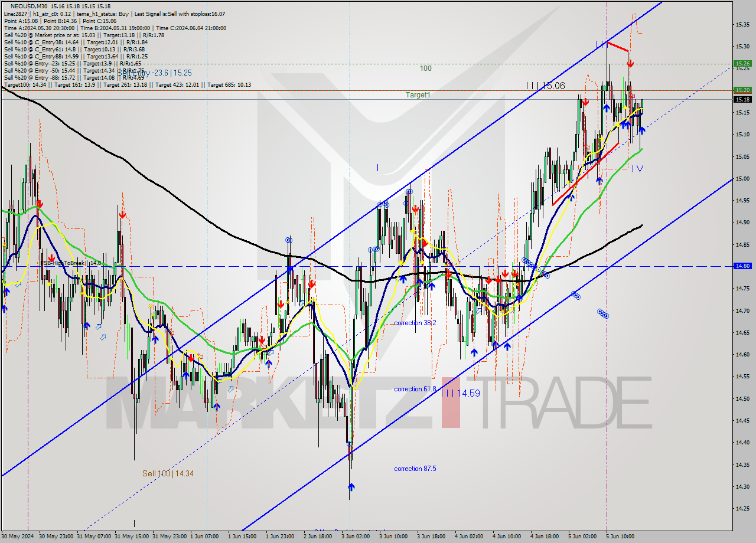Screen dimensions: 756x543
Task: Click the '3 Jun 10:00' time axis label
Action: [x=395, y=537]
